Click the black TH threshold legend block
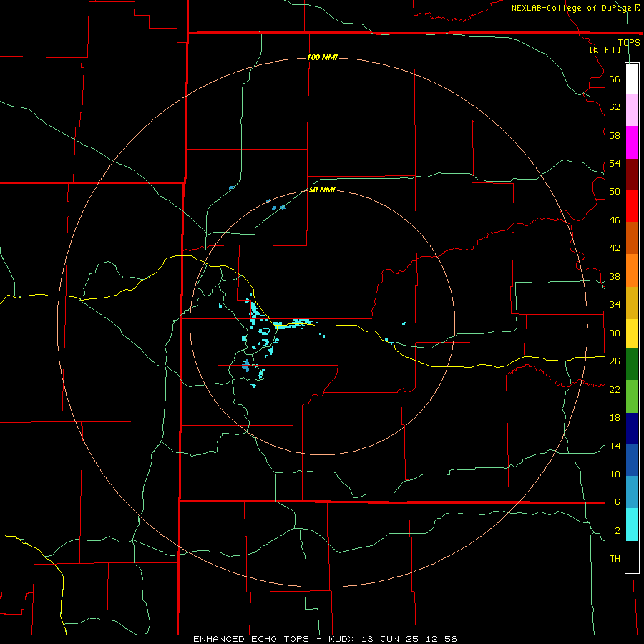Image resolution: width=644 pixels, height=644 pixels. coord(632,557)
